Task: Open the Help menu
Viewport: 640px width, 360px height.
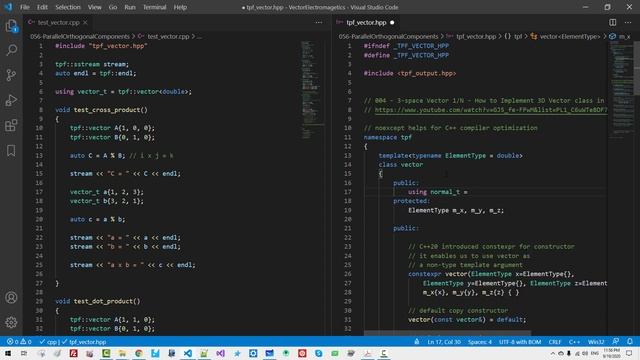Action: click(x=180, y=7)
